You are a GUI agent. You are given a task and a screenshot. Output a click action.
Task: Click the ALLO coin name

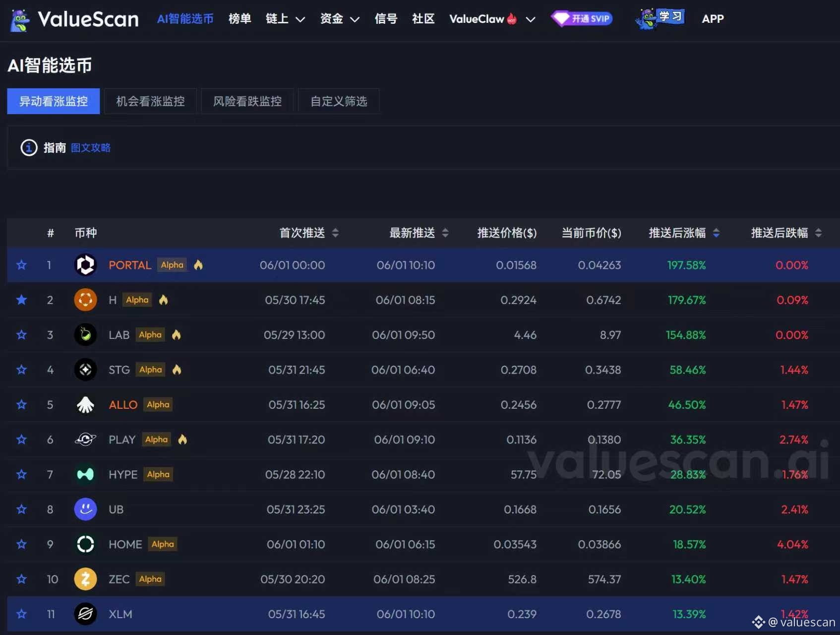point(123,405)
